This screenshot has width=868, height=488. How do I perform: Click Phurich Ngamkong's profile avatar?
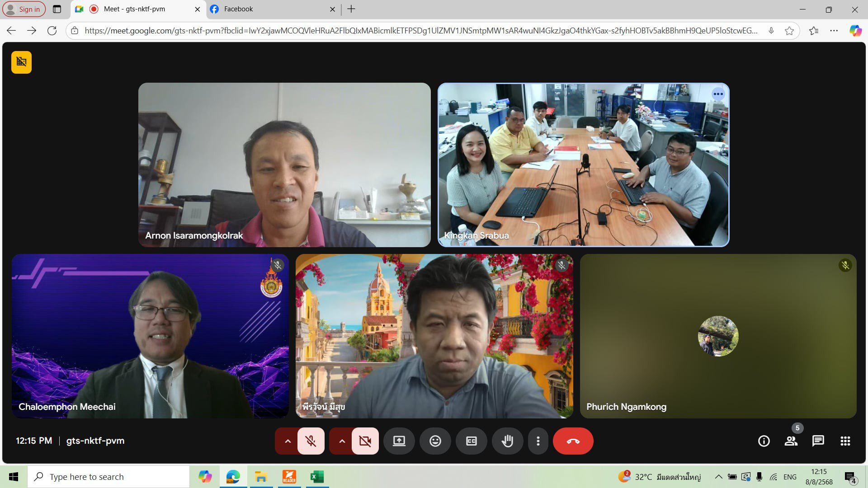(x=718, y=336)
